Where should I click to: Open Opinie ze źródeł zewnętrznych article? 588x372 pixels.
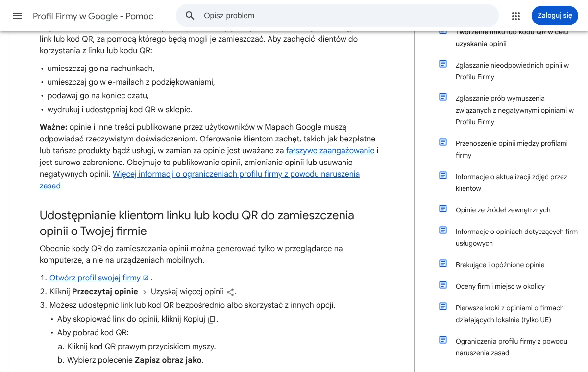pyautogui.click(x=503, y=210)
